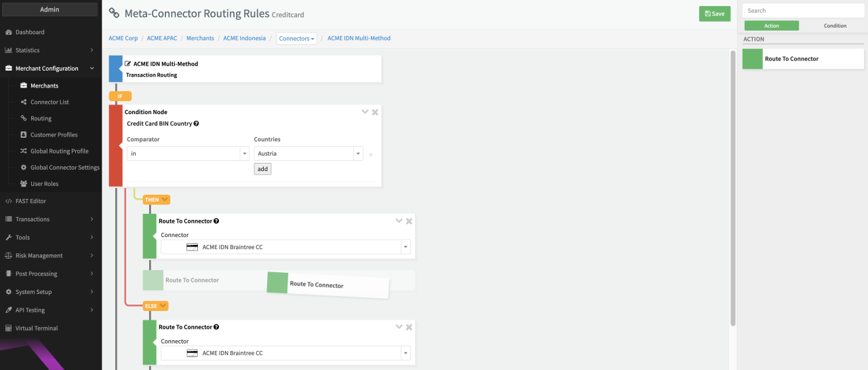868x370 pixels.
Task: Click the green Save button
Action: [715, 14]
